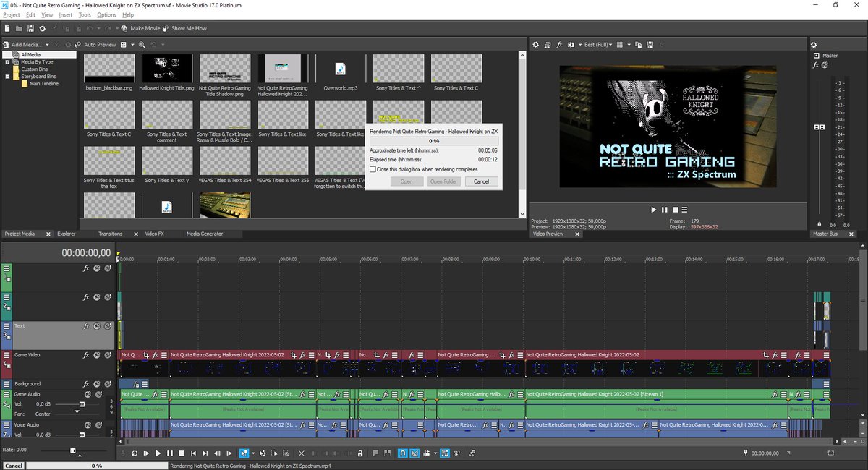Toggle snapping in the timeline toolbar

pyautogui.click(x=402, y=453)
